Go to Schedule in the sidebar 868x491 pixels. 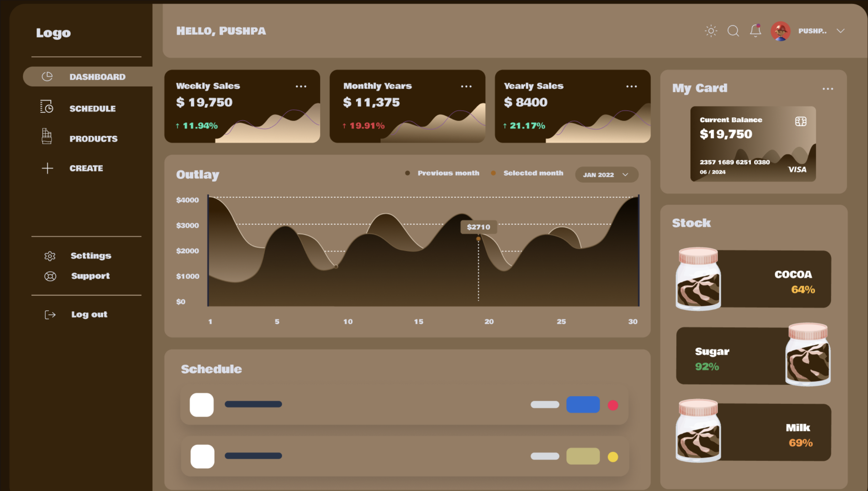pyautogui.click(x=92, y=108)
